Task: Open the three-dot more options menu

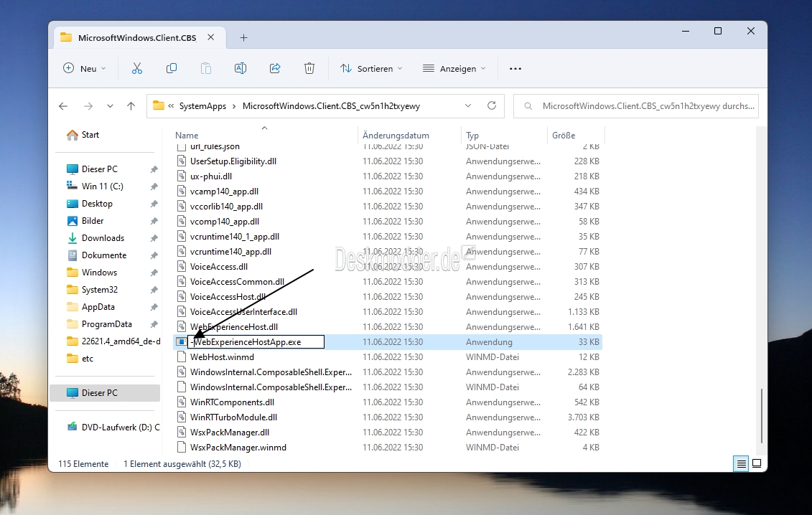Action: (515, 68)
